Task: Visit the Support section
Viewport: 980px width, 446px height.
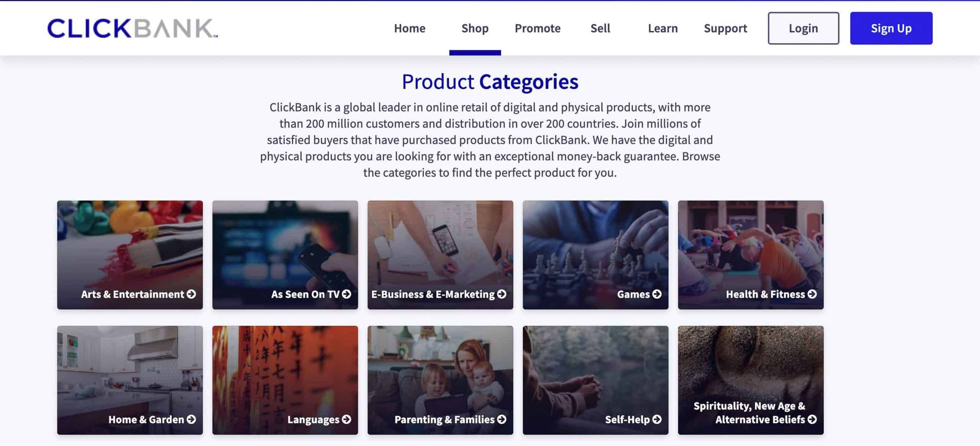Action: click(x=725, y=28)
